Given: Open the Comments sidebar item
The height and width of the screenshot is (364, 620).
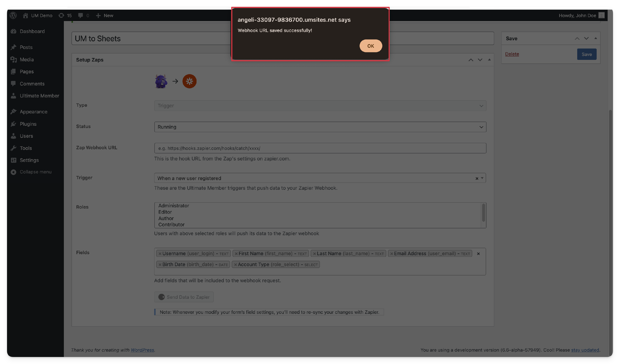Looking at the screenshot, I should tap(32, 84).
